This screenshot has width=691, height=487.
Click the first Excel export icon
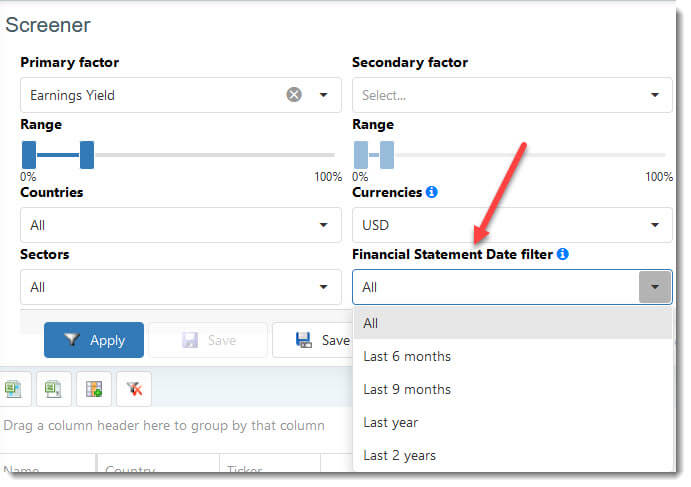pyautogui.click(x=13, y=389)
